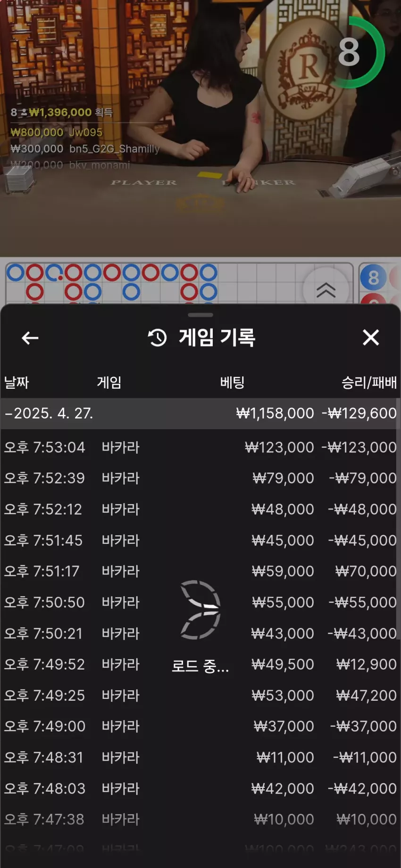This screenshot has height=868, width=401.
Task: Click the bead road scoreboard grid
Action: pyautogui.click(x=179, y=283)
